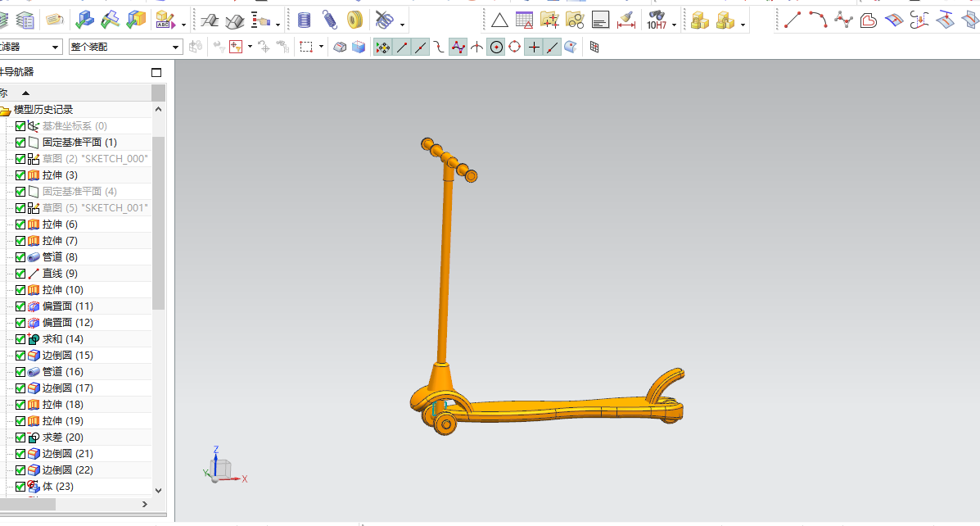
Task: Expand the dropdown arrow next to 10H7
Action: [674, 25]
